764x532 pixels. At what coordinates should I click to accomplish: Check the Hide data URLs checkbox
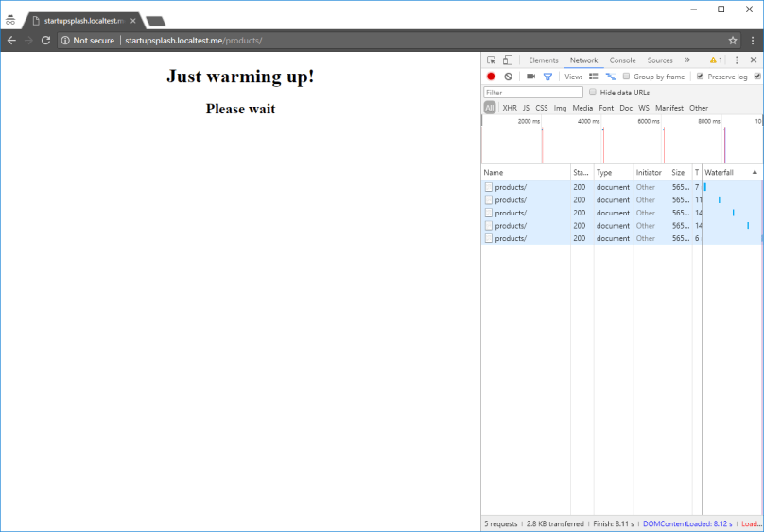coord(593,93)
